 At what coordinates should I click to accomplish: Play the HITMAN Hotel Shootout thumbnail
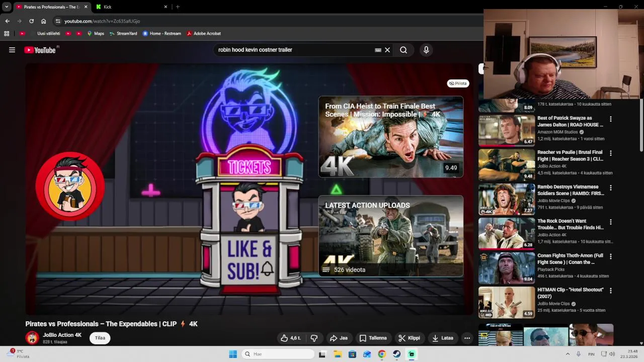507,302
